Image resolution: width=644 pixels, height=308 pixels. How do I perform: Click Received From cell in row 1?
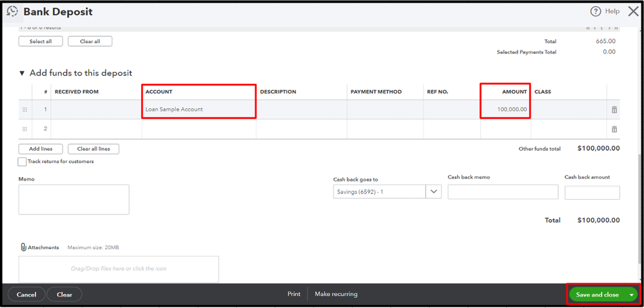(x=97, y=110)
